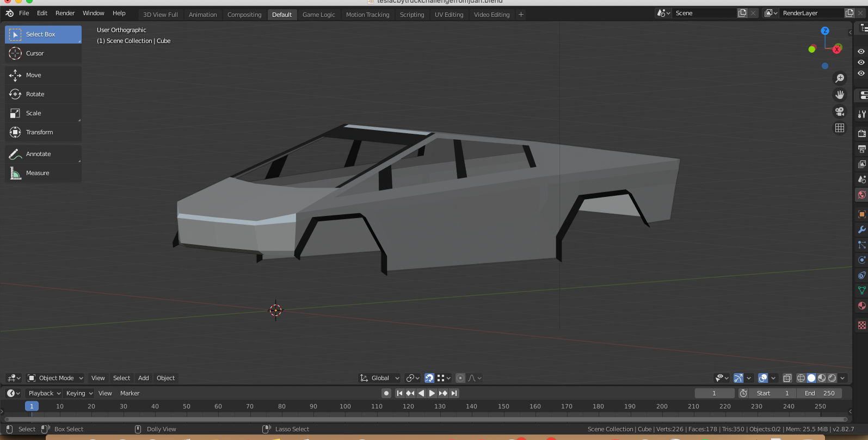Switch to the Animation workspace tab
This screenshot has width=868, height=440.
pyautogui.click(x=203, y=15)
